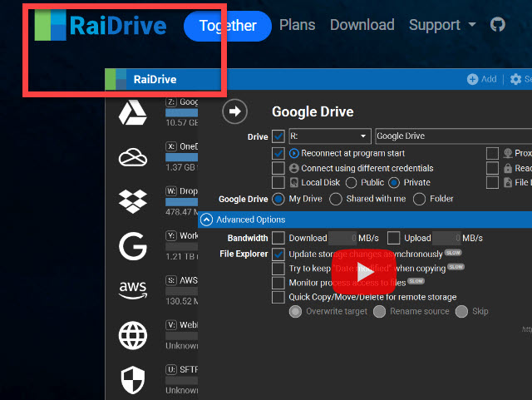This screenshot has width=532, height=400.
Task: Click the Reconnect at program start icon
Action: click(293, 154)
